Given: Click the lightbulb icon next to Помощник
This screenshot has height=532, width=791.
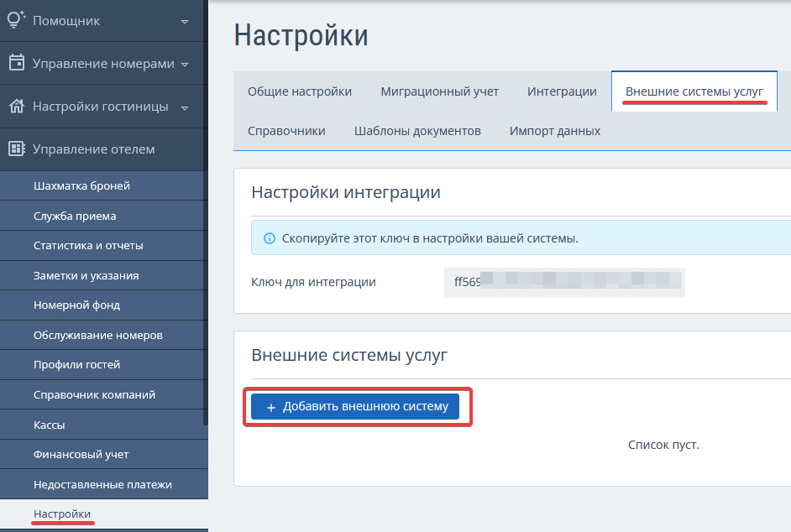Looking at the screenshot, I should click(x=16, y=20).
